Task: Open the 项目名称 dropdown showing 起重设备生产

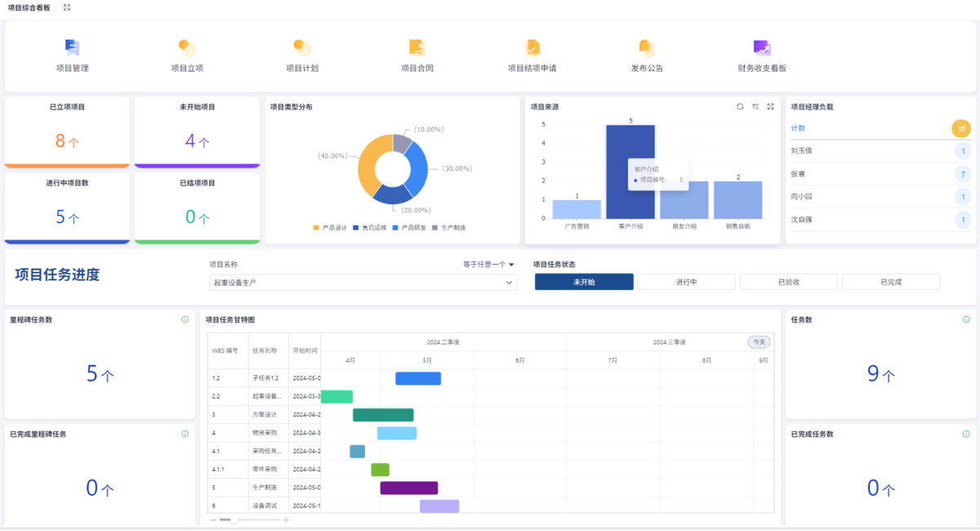Action: (363, 283)
